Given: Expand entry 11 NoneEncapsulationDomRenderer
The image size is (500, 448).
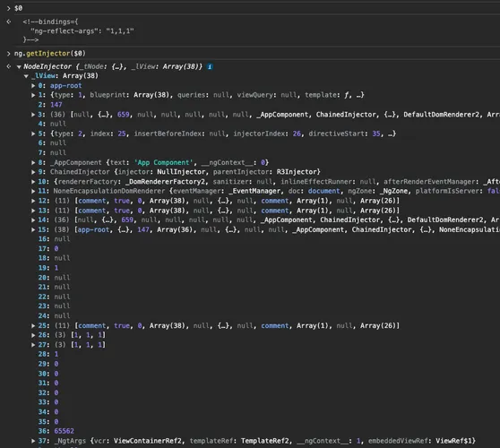Looking at the screenshot, I should click(33, 191).
